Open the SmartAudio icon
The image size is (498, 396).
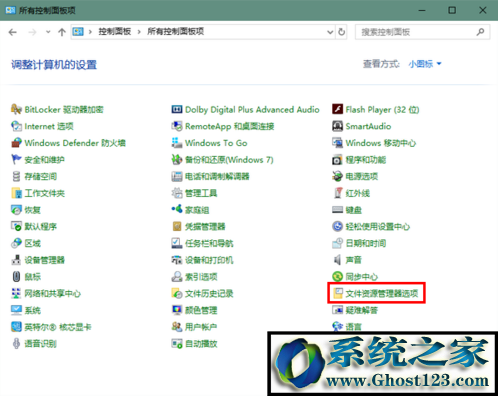click(337, 126)
